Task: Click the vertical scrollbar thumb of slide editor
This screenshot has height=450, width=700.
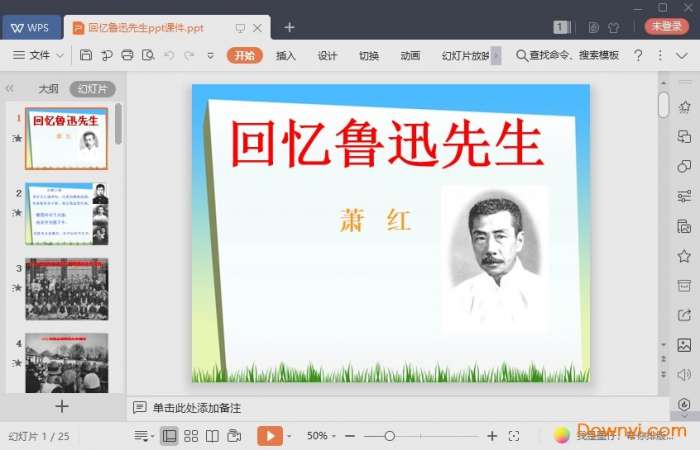Action: coord(663,105)
